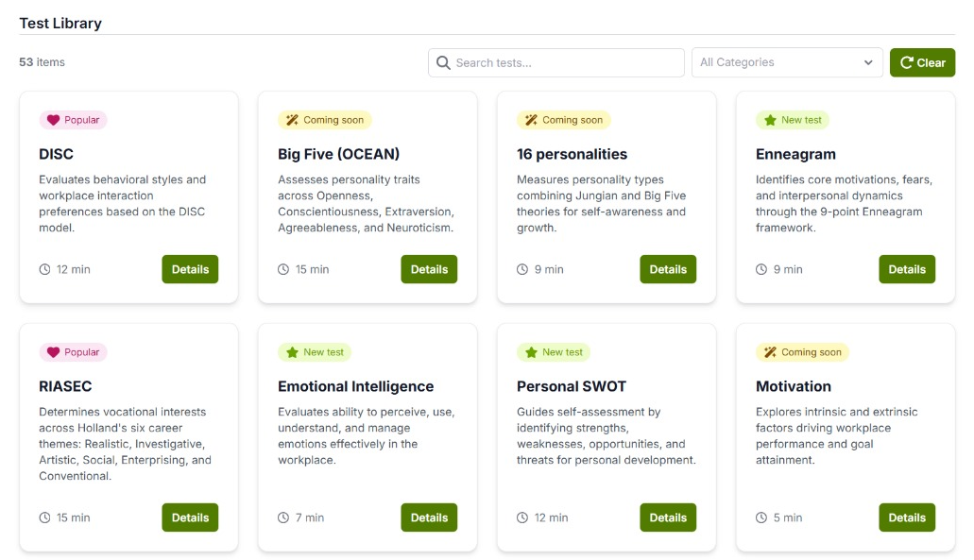Click the Big Five (OCEAN) card title
Screen dimensions: 974x560
[x=338, y=154]
